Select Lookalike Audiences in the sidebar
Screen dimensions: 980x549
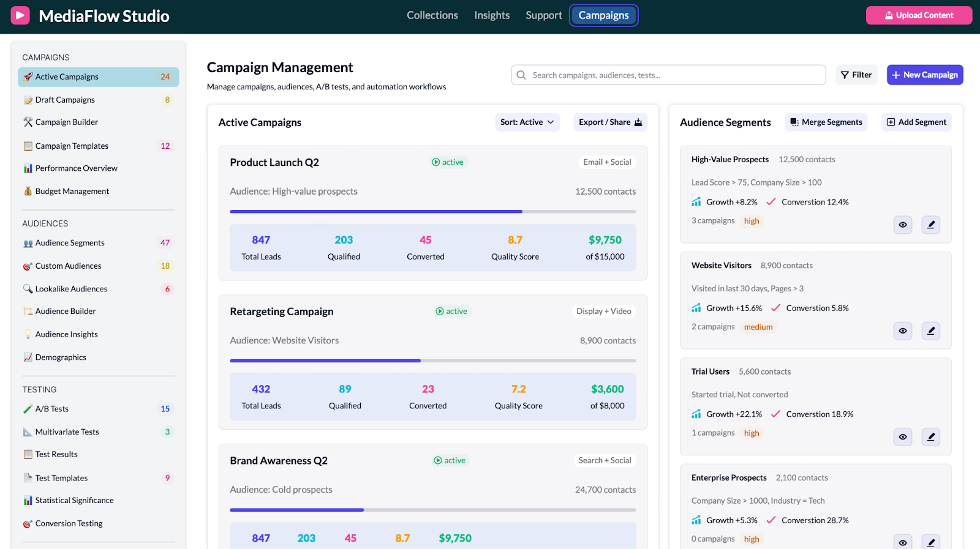[x=71, y=289]
